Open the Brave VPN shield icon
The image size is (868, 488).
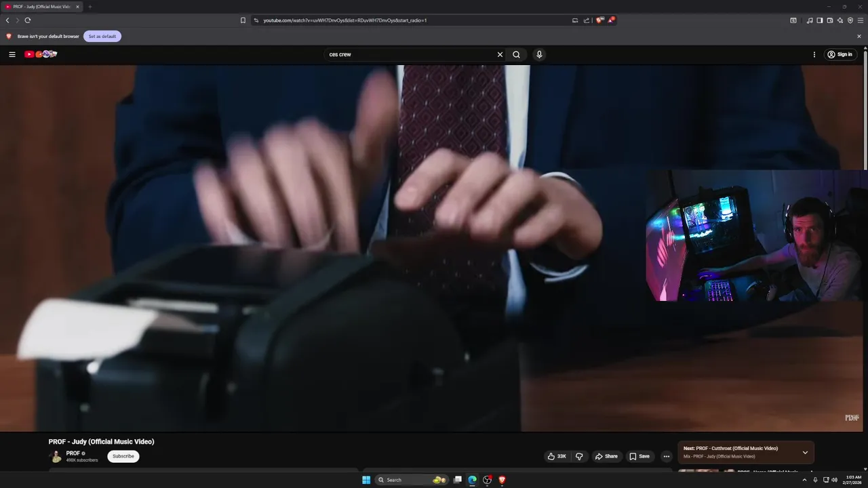pos(850,20)
